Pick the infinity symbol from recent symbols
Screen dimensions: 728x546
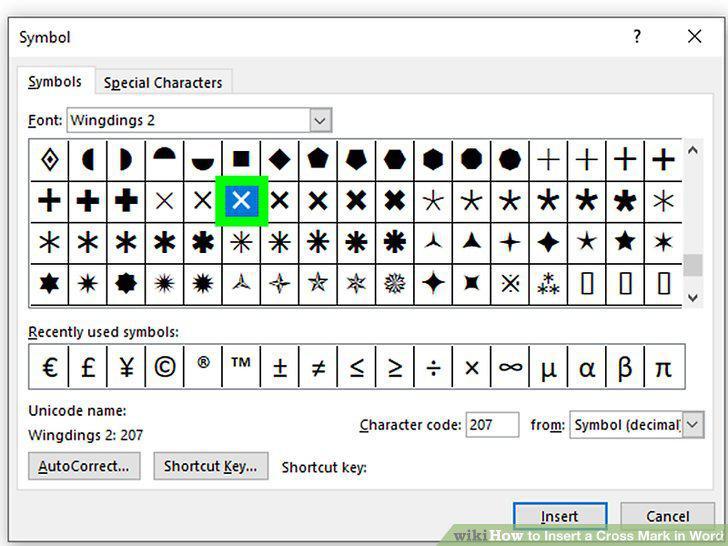point(510,367)
